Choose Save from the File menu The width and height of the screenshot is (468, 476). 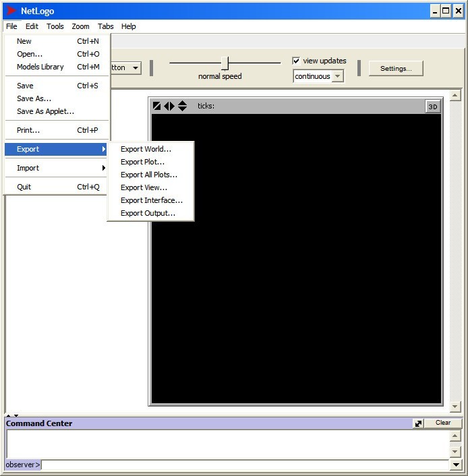point(57,86)
